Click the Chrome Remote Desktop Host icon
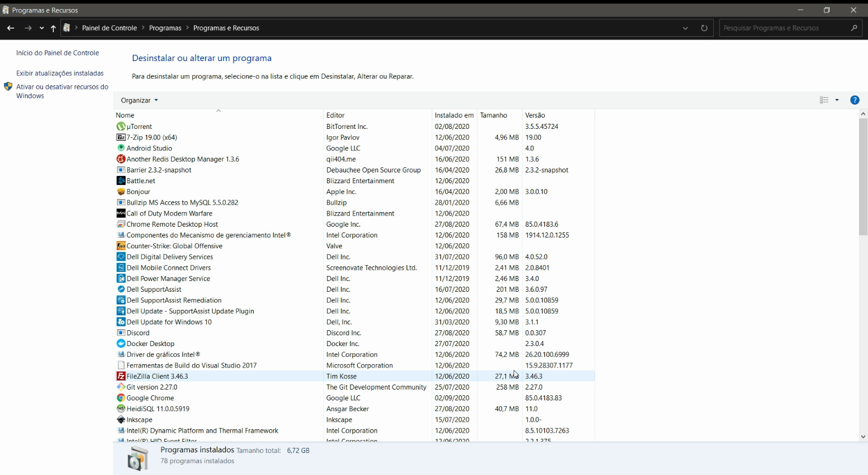868x475 pixels. tap(120, 224)
